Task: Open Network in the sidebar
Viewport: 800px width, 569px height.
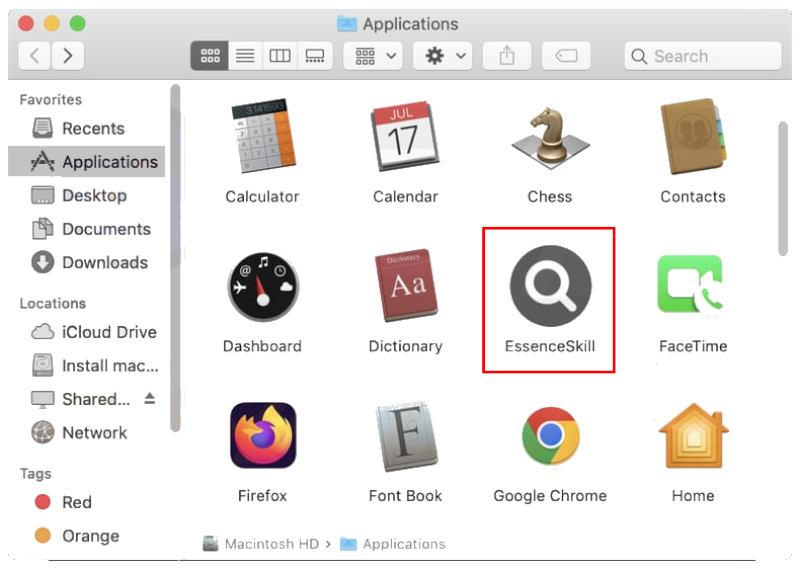Action: pos(86,433)
